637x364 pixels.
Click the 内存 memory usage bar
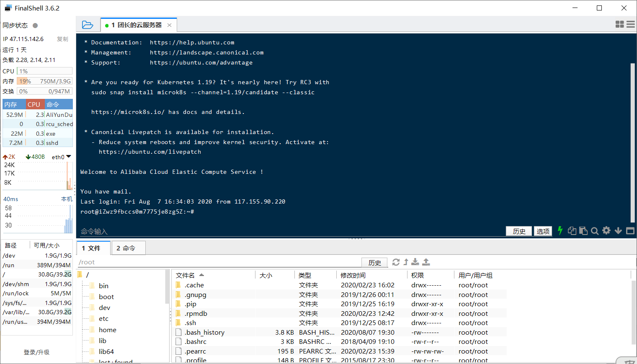[44, 81]
